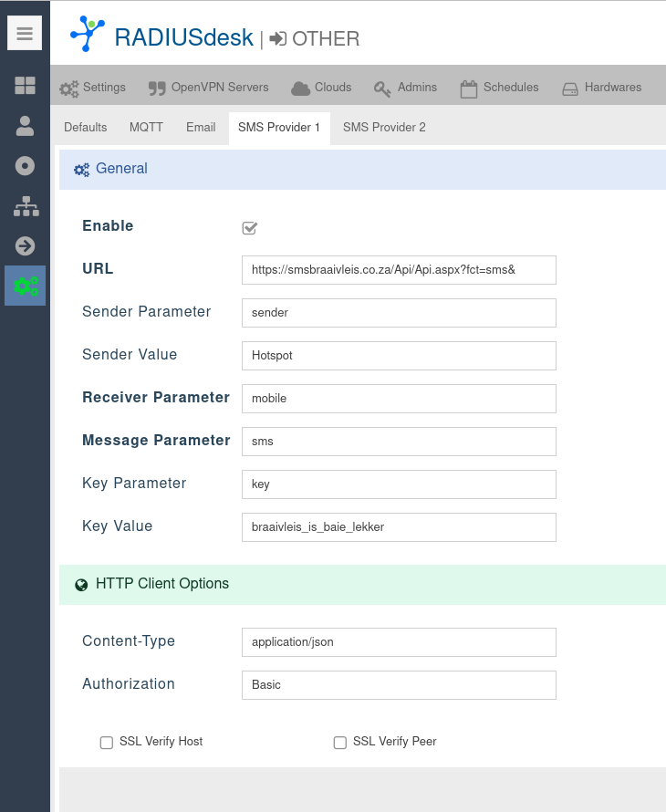Viewport: 666px width, 812px height.
Task: Enable SSL Verify Host checkbox
Action: [107, 743]
